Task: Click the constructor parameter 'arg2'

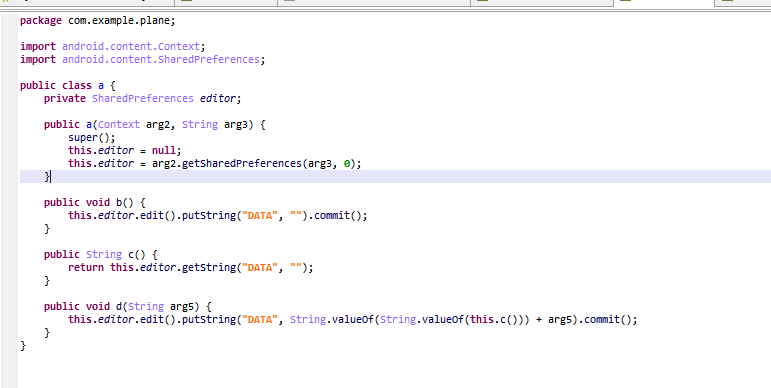Action: pyautogui.click(x=158, y=124)
